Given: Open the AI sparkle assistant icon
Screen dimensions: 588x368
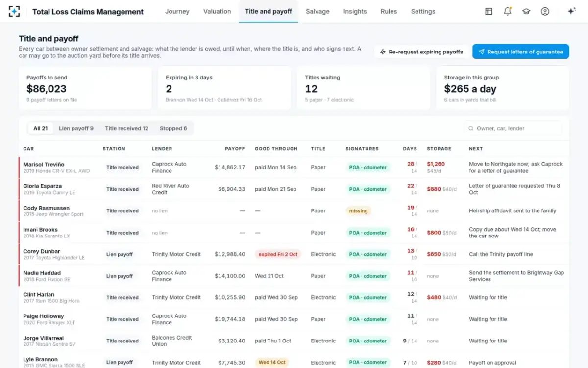Looking at the screenshot, I should pos(571,11).
